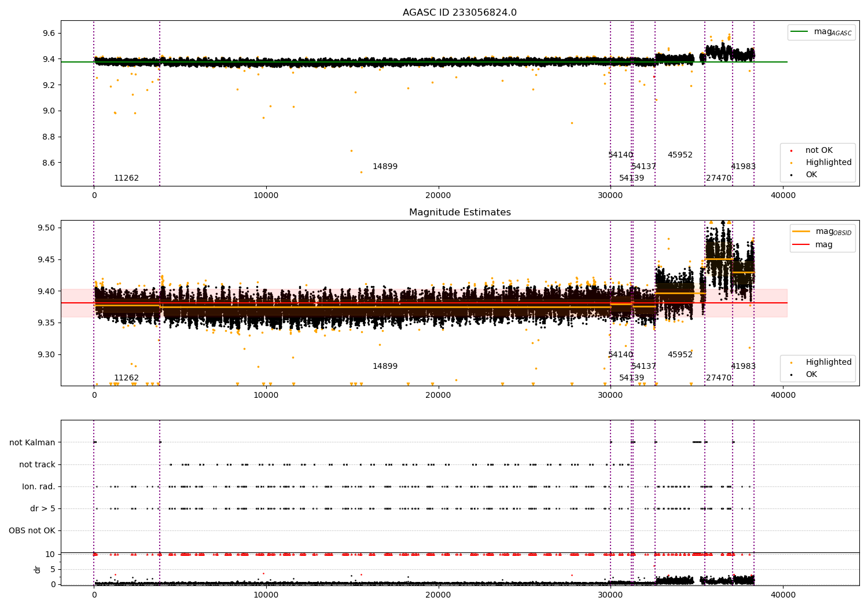This screenshot has width=868, height=608.
Task: Click the 9.35 y-axis tick label
Action: point(46,323)
